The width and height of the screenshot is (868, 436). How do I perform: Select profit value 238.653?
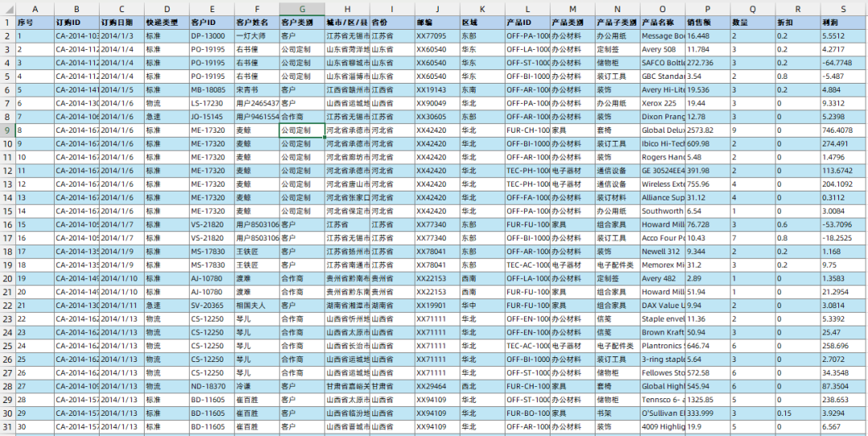click(843, 400)
